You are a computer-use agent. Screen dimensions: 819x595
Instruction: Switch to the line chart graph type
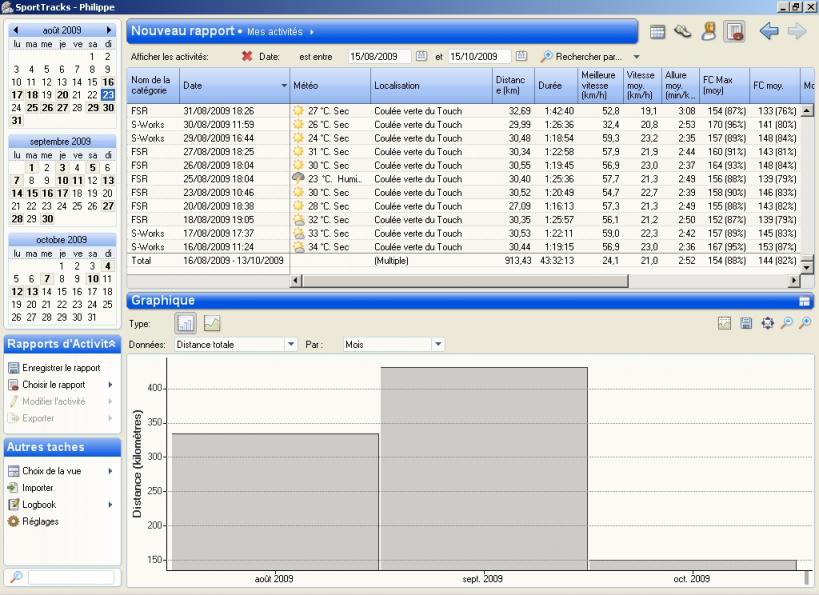212,323
